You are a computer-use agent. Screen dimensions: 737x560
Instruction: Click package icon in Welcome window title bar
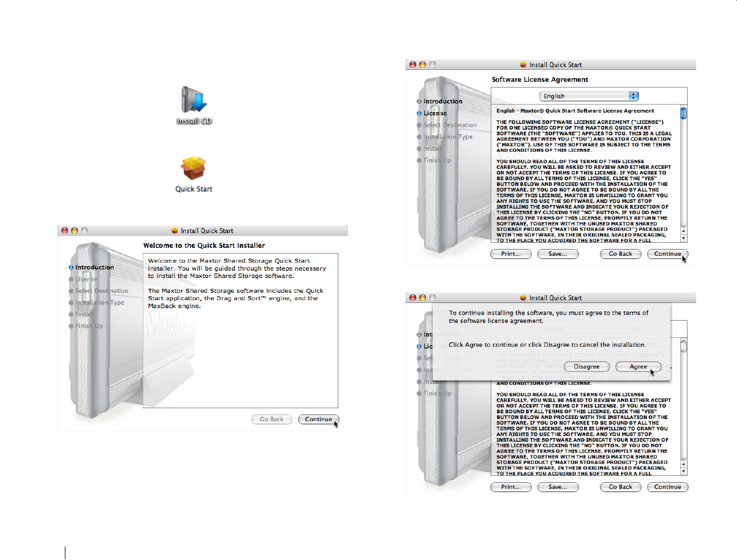point(175,231)
